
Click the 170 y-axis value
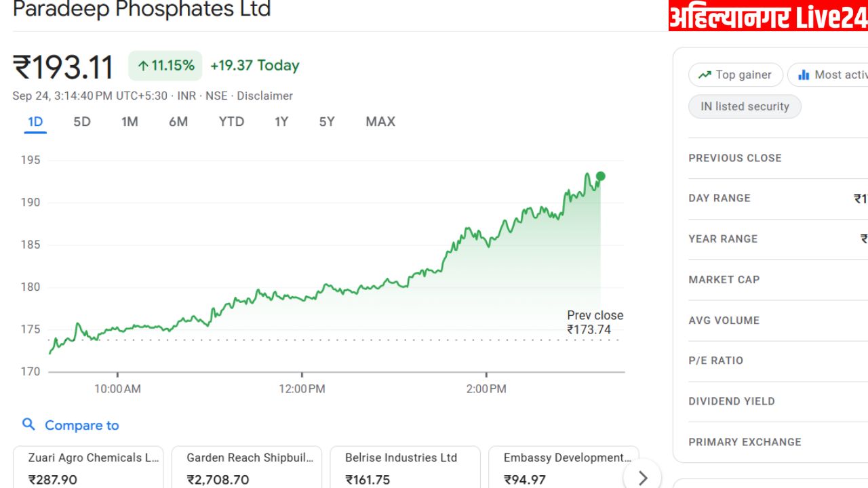(x=30, y=371)
